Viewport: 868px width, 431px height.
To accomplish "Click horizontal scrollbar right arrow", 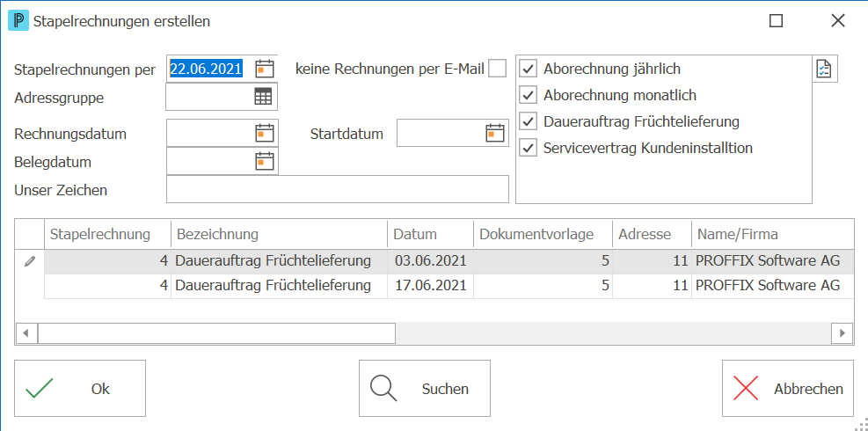I will 842,333.
